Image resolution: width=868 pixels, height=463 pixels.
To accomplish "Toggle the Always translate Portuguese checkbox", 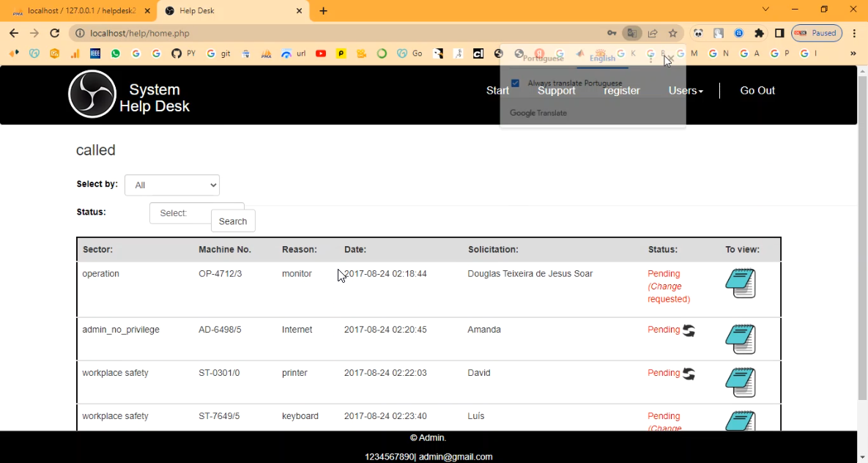I will click(x=516, y=84).
